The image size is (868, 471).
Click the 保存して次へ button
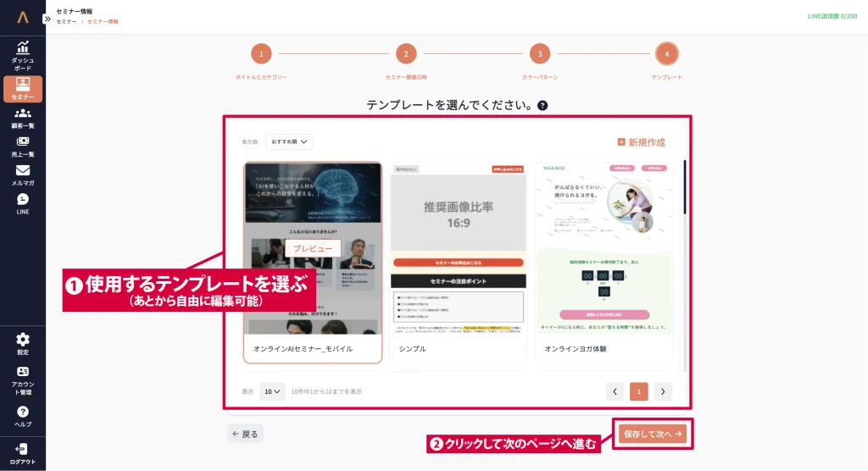click(x=652, y=434)
